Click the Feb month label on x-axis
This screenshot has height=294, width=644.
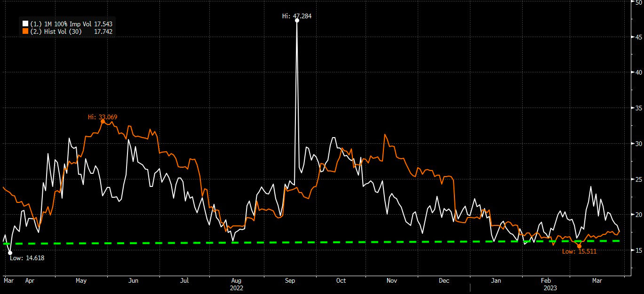(x=546, y=280)
